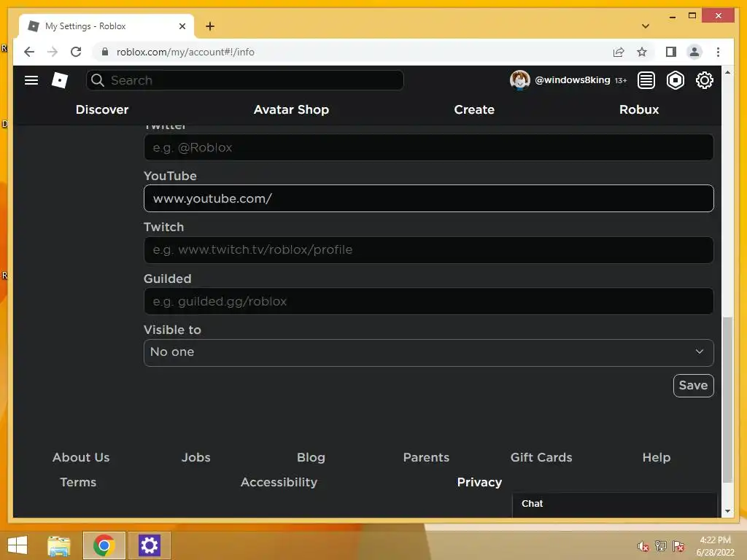Click the scrollbar down arrow
Image resolution: width=747 pixels, height=560 pixels.
(727, 511)
